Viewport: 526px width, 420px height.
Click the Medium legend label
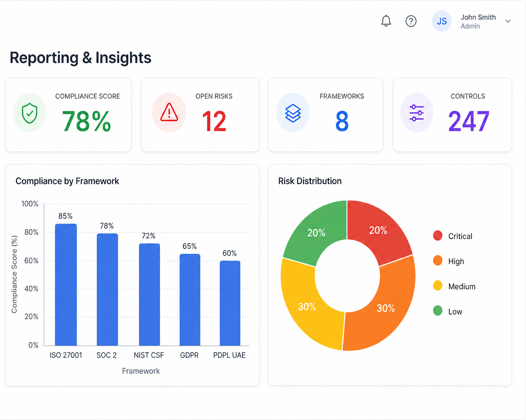click(462, 286)
